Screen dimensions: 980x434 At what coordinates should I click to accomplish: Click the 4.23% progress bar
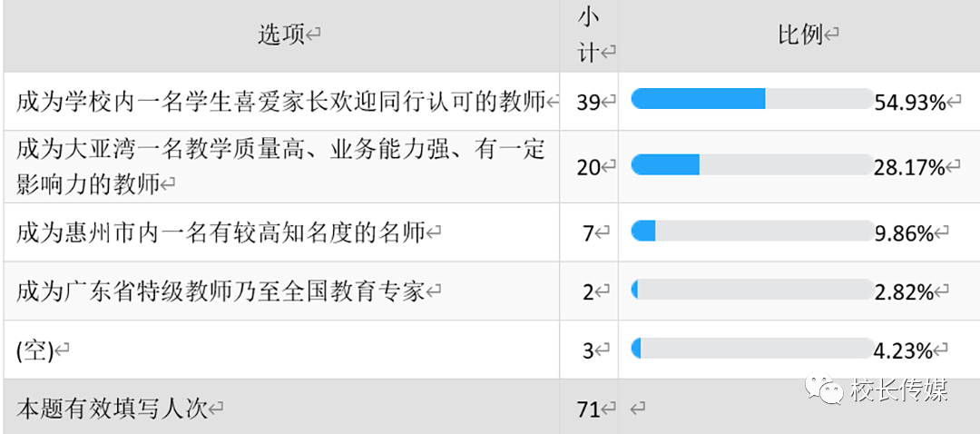tap(751, 349)
